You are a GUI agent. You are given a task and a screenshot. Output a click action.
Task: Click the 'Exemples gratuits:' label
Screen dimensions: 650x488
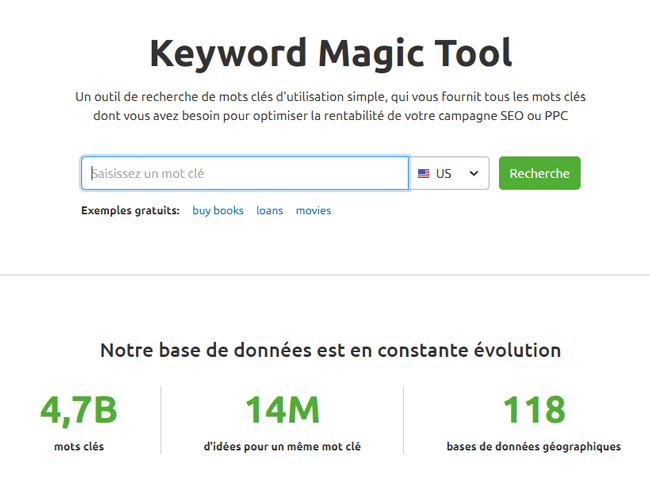[x=130, y=211]
